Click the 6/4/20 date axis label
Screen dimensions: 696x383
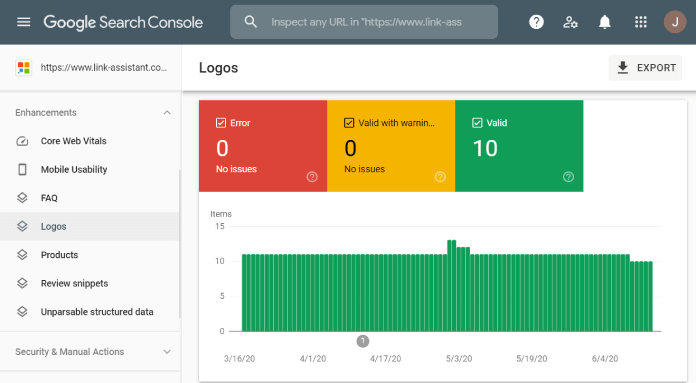point(605,359)
